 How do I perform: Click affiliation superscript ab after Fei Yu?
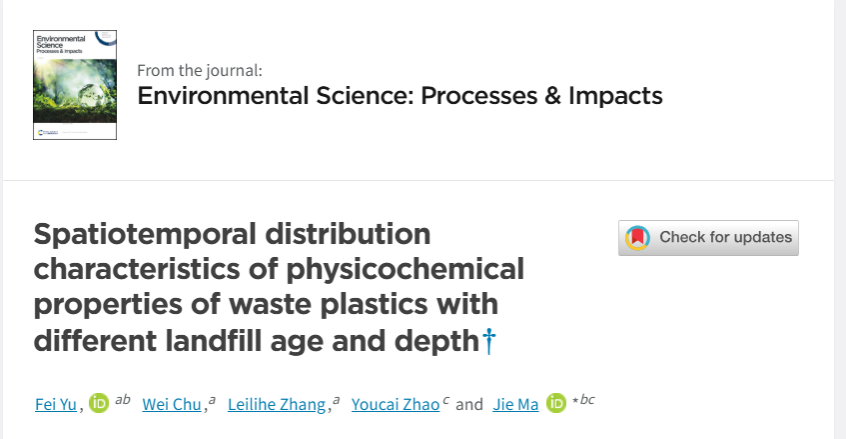point(123,400)
